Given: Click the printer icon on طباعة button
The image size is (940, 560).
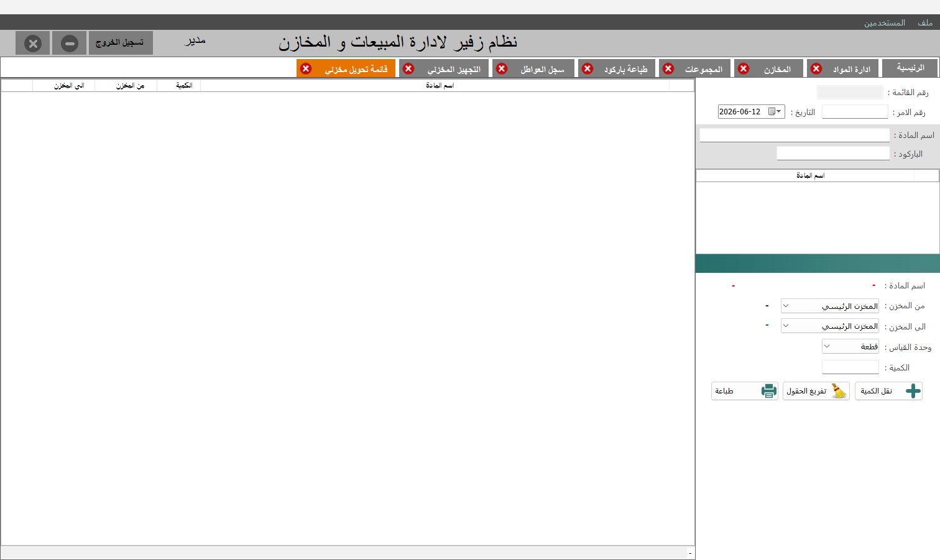Looking at the screenshot, I should point(769,391).
